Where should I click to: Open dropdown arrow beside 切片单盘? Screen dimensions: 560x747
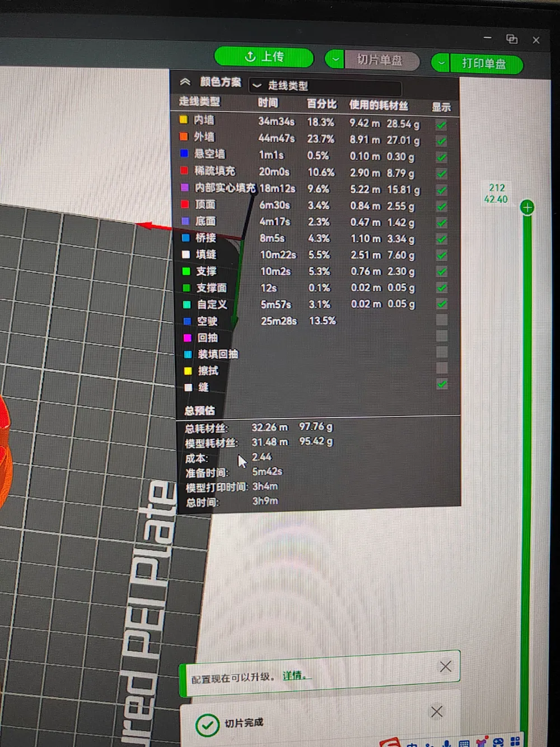point(335,59)
